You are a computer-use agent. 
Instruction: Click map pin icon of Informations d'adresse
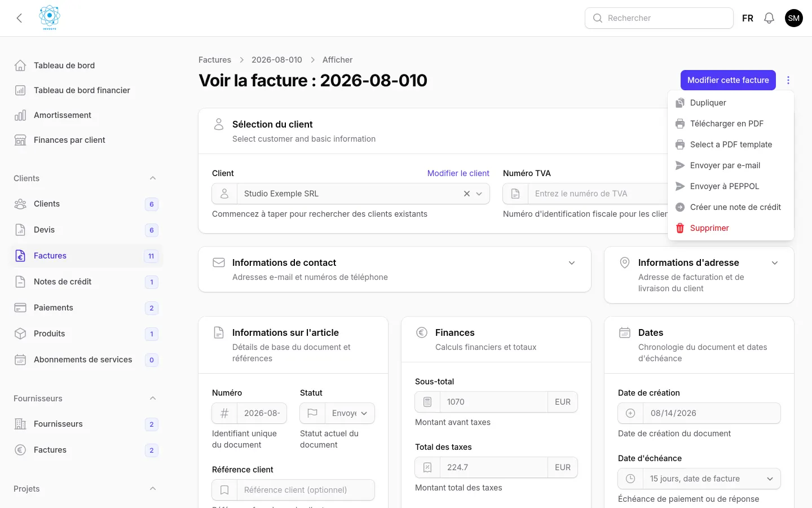pos(625,262)
